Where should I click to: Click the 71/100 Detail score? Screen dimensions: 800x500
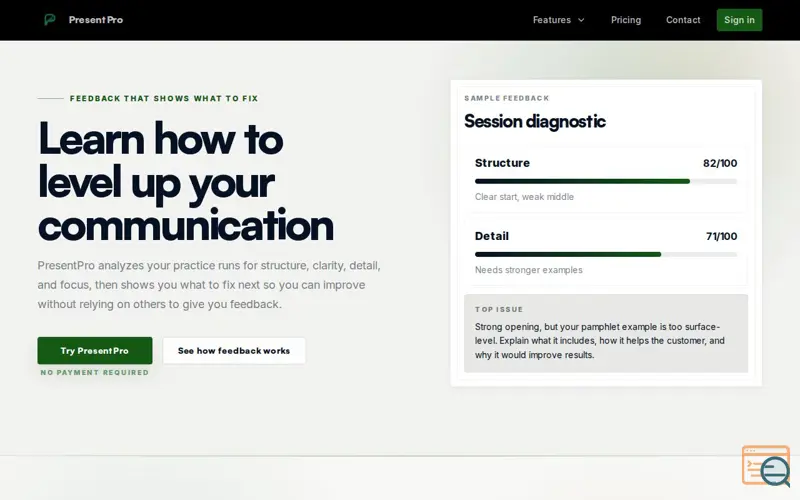coord(721,236)
